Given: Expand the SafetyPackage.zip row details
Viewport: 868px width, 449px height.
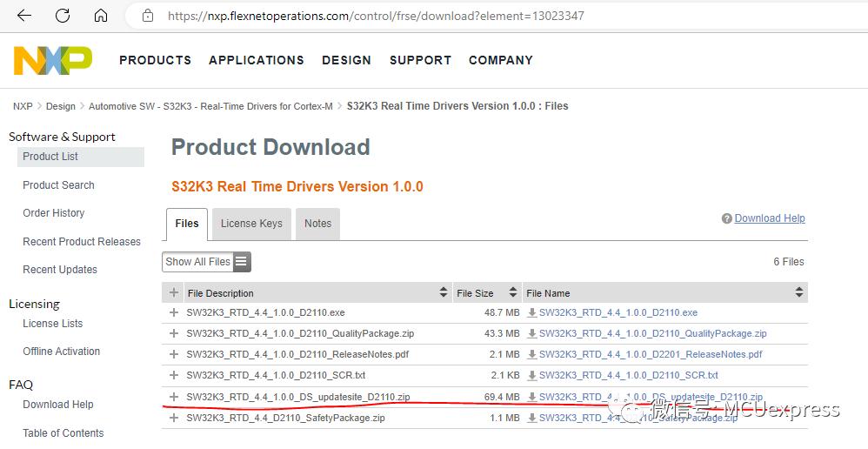Looking at the screenshot, I should coord(174,418).
